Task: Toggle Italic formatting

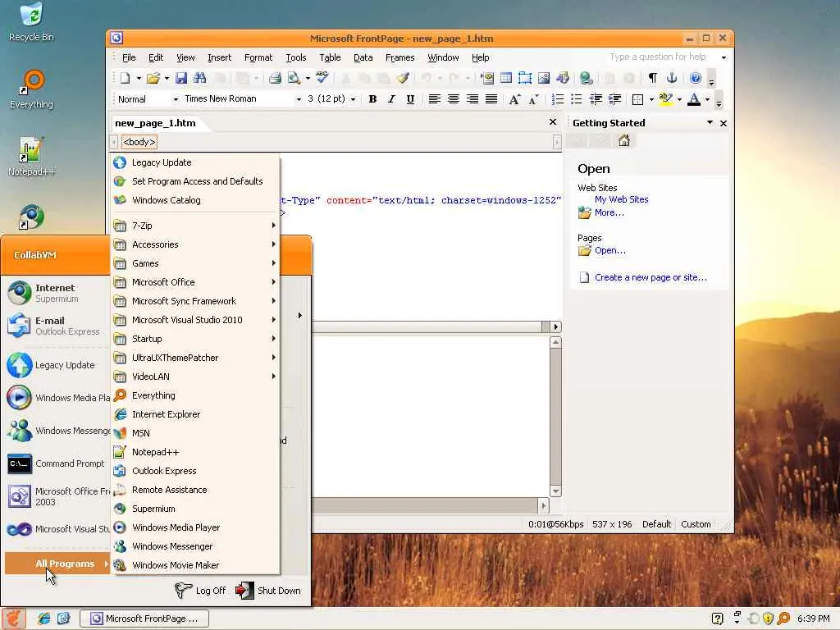Action: point(391,99)
